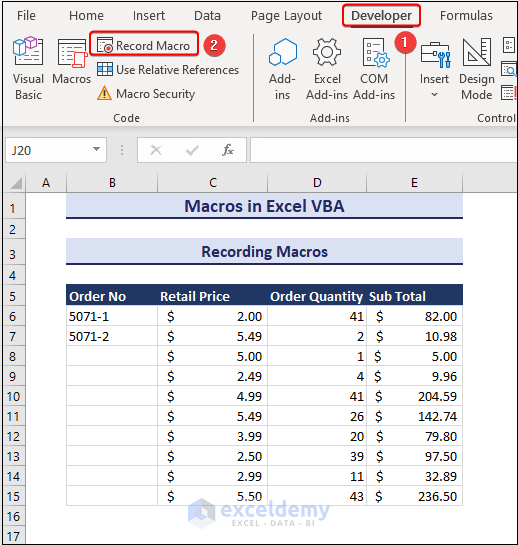Select the 32.89 sub total cell
This screenshot has height=545, width=518.
coord(414,476)
